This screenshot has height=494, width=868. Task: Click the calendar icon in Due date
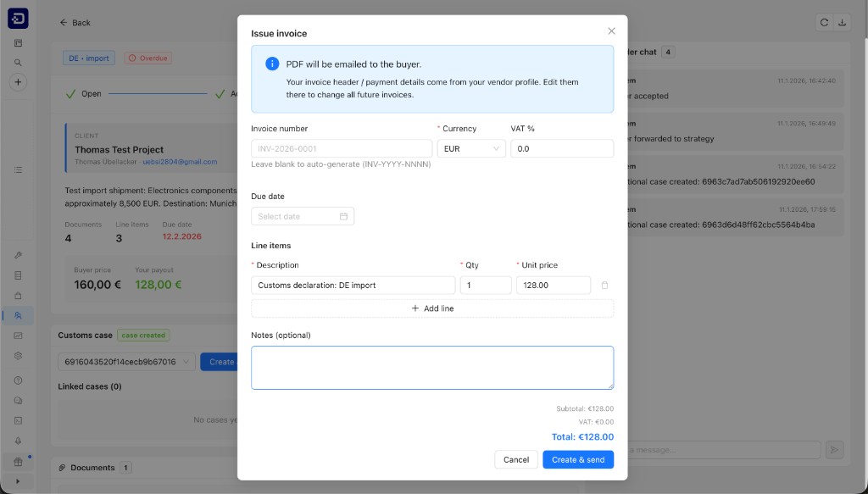(x=343, y=216)
